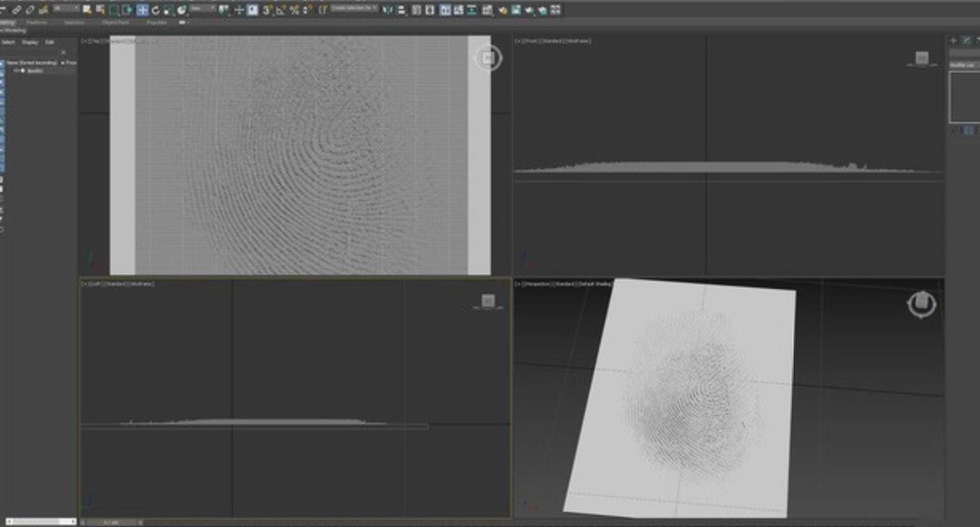Clear the Scene Explorer search with X
The width and height of the screenshot is (980, 527).
coord(64,52)
